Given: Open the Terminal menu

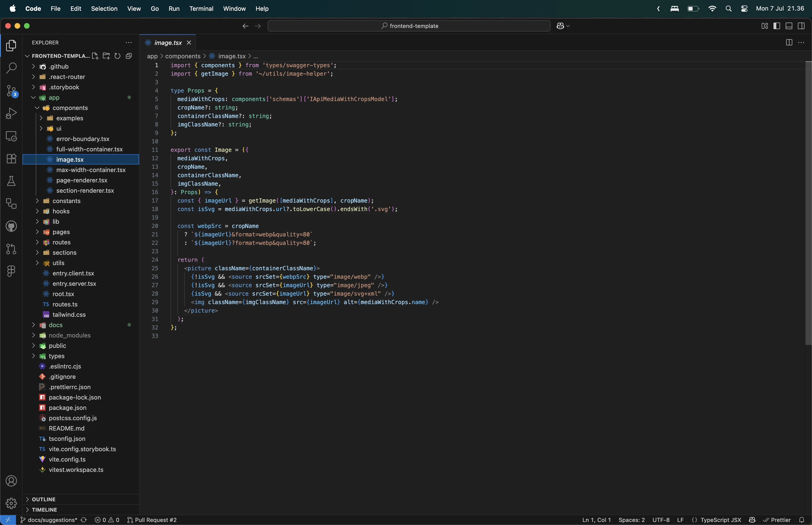Looking at the screenshot, I should click(x=201, y=8).
